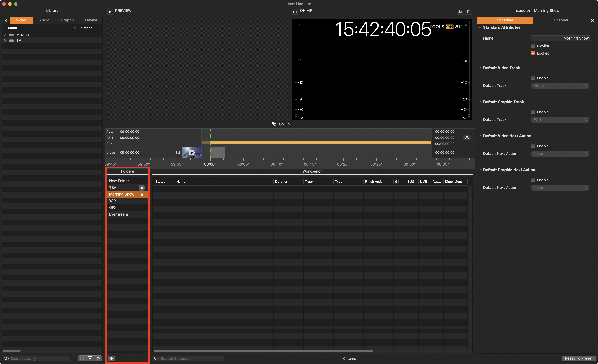The width and height of the screenshot is (598, 364).
Task: Enable the Default Video Next Action checkbox
Action: click(x=533, y=146)
